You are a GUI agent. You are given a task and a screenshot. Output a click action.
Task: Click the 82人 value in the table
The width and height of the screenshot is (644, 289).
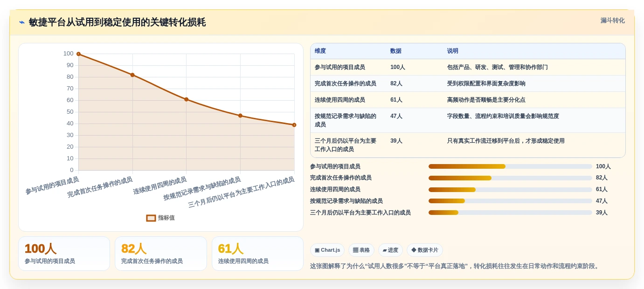396,83
